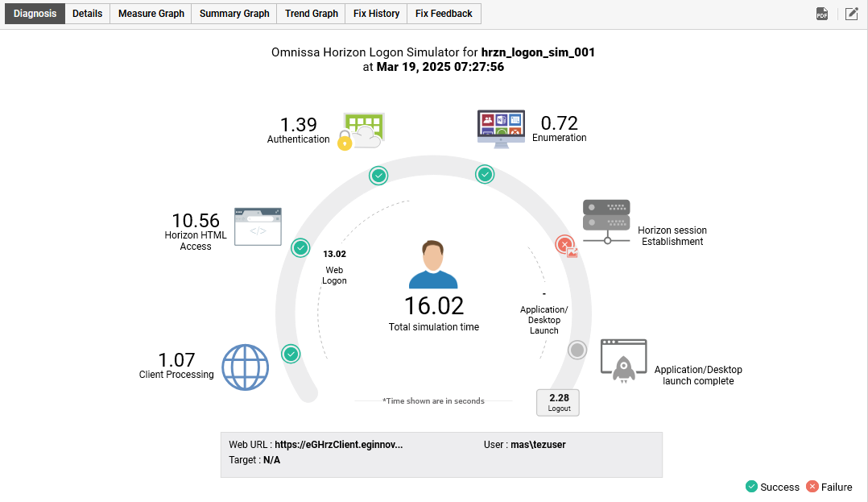The width and height of the screenshot is (868, 502).
Task: Click the Client Processing success checkmark
Action: pos(291,354)
